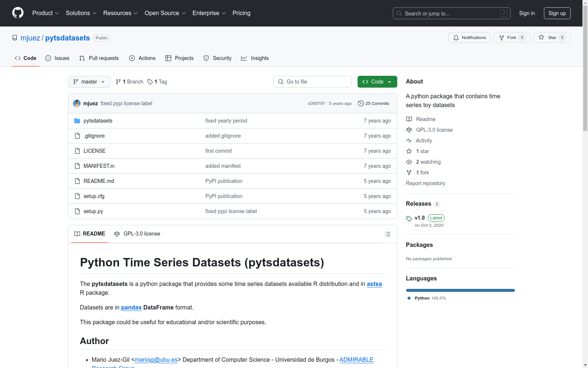The image size is (588, 368).
Task: Click the star icon beside 1 star
Action: (409, 151)
